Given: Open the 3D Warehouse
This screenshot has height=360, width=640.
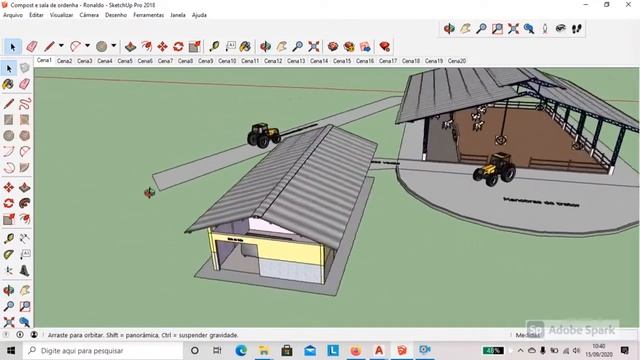Looking at the screenshot, I should tap(333, 47).
